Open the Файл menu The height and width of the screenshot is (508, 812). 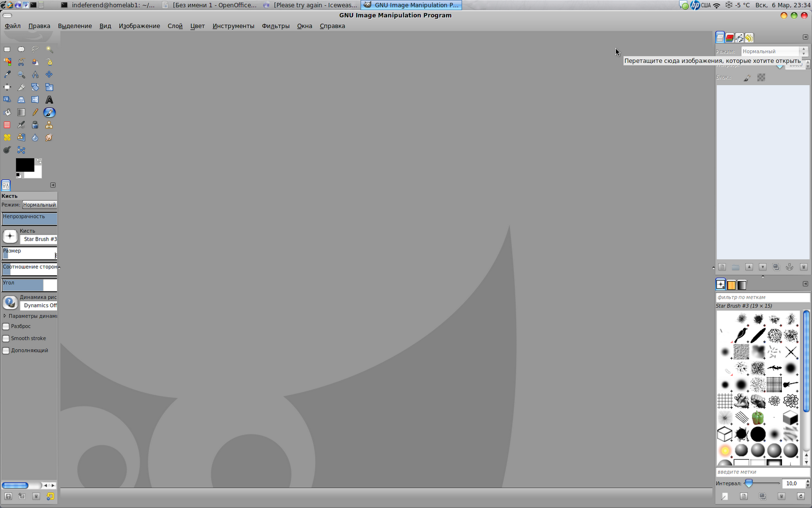click(13, 26)
